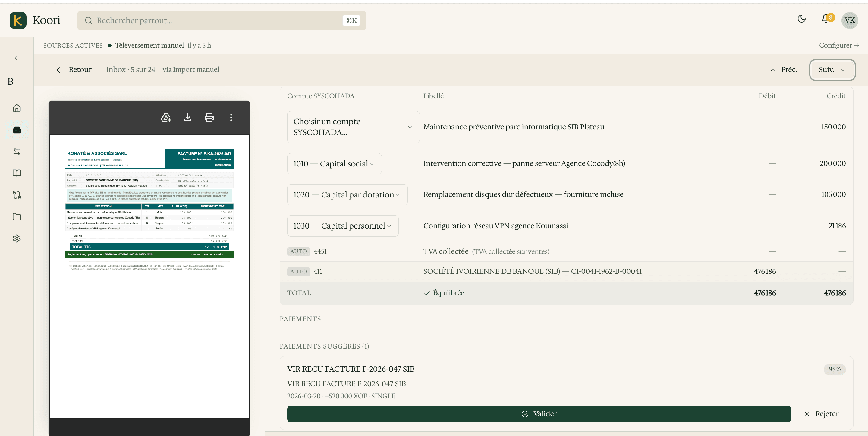Viewport: 868px width, 436px height.
Task: Click the 'TVA collectée' line label
Action: click(445, 251)
